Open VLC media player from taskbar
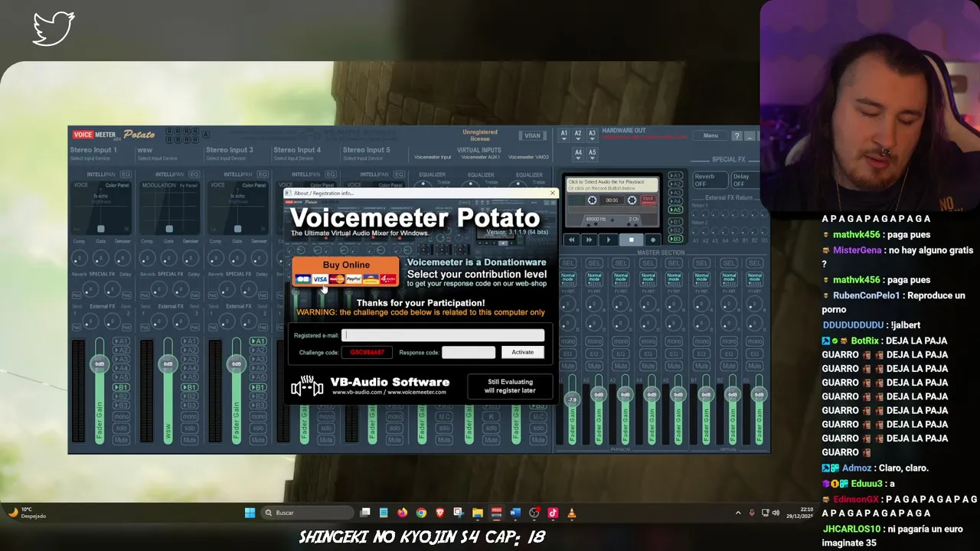 pyautogui.click(x=571, y=513)
